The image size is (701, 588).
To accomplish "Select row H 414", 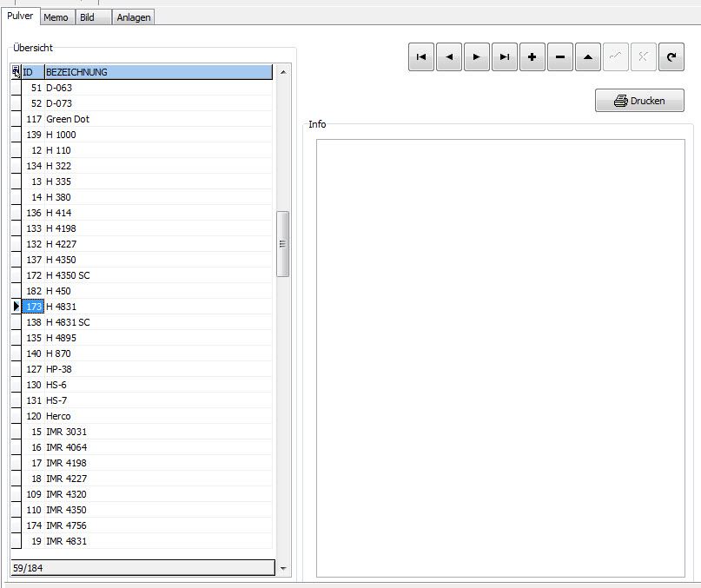I will coord(142,213).
